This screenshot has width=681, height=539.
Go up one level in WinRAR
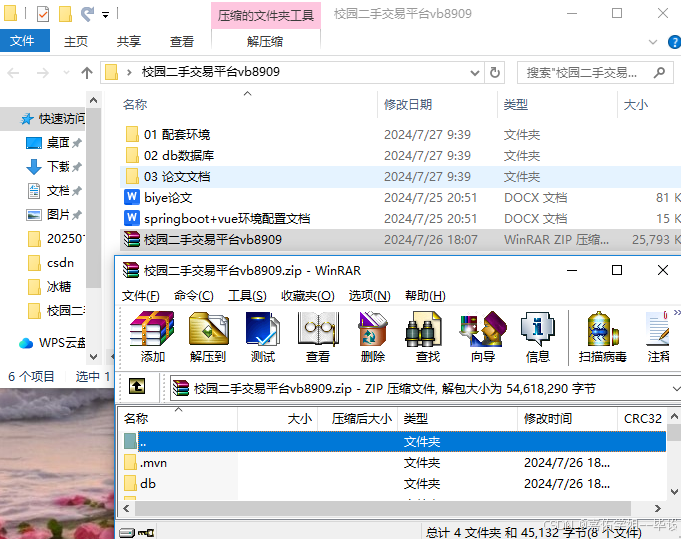pos(137,386)
